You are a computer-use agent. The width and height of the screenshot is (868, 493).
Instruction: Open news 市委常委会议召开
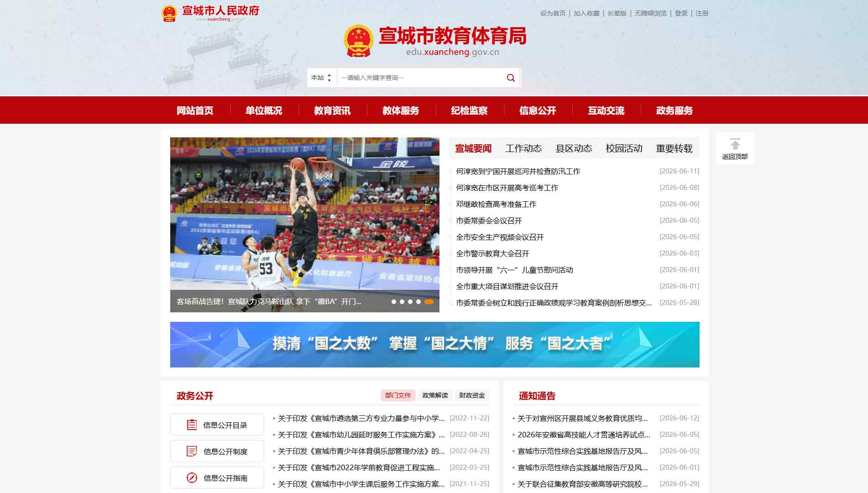(489, 220)
